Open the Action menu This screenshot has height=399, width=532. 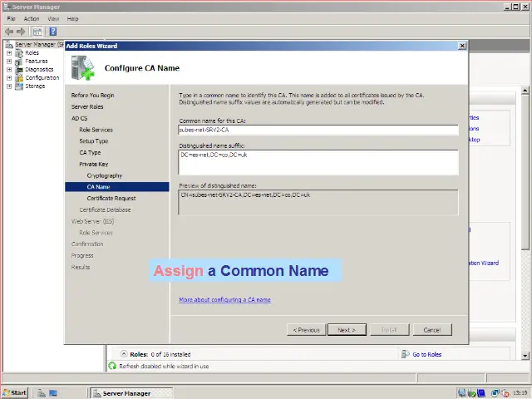click(x=32, y=18)
